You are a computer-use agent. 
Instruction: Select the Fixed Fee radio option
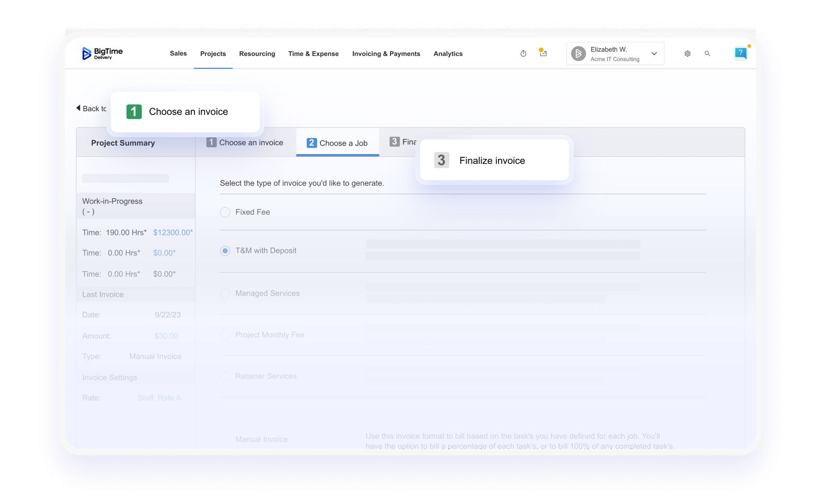[225, 212]
